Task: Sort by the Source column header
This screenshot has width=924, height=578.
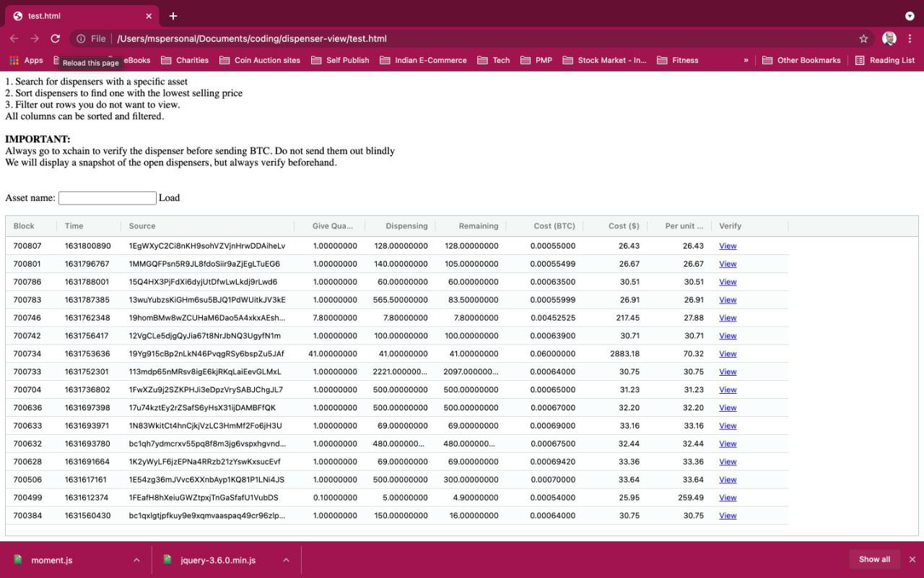Action: click(x=142, y=226)
